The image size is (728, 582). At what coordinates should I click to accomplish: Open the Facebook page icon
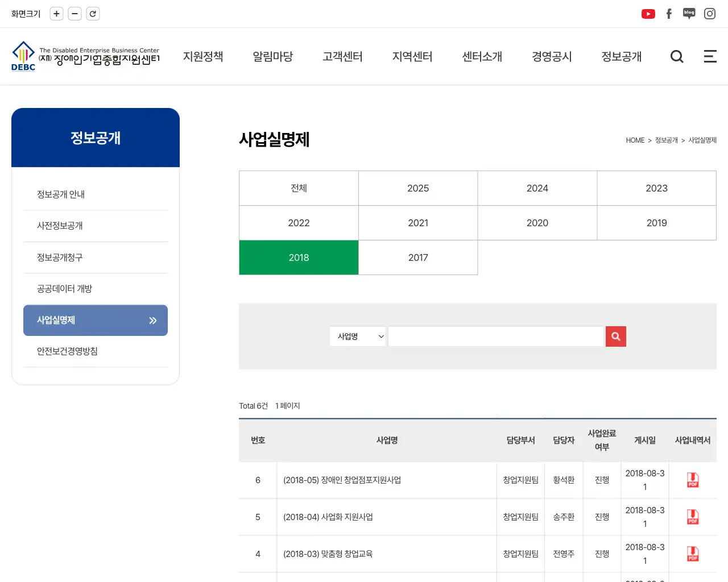pos(669,14)
